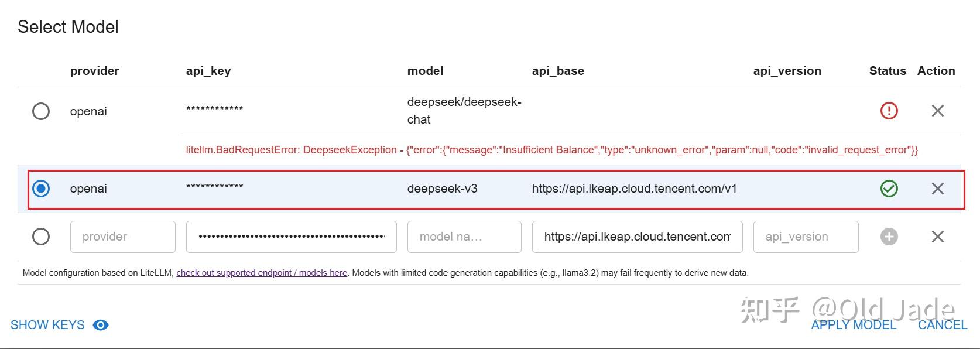Image resolution: width=980 pixels, height=349 pixels.
Task: Click the red error status icon on deepseek-chat row
Action: pos(888,111)
